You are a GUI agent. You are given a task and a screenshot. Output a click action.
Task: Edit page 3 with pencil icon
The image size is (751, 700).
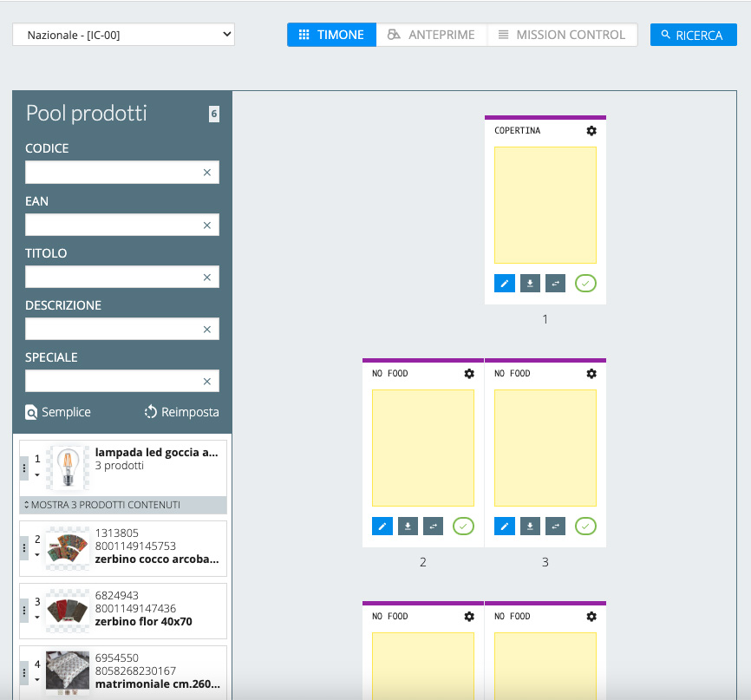tap(505, 527)
